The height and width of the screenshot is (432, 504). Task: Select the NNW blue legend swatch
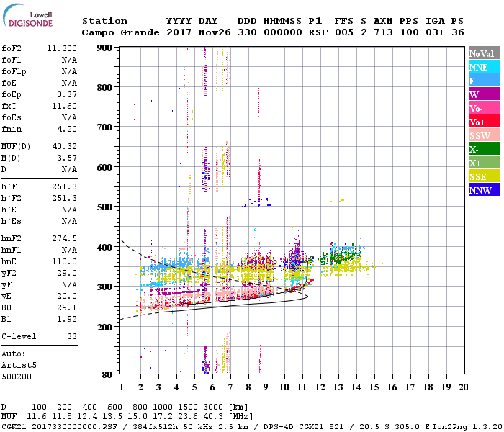[483, 190]
